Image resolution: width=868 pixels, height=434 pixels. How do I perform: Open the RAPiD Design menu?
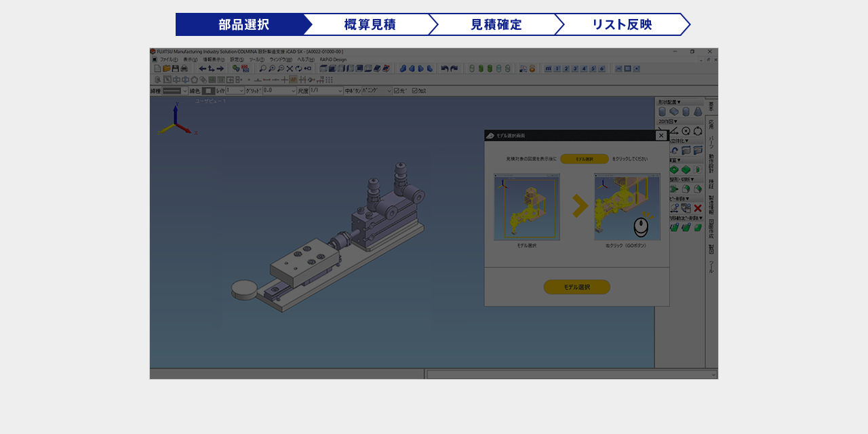point(333,60)
